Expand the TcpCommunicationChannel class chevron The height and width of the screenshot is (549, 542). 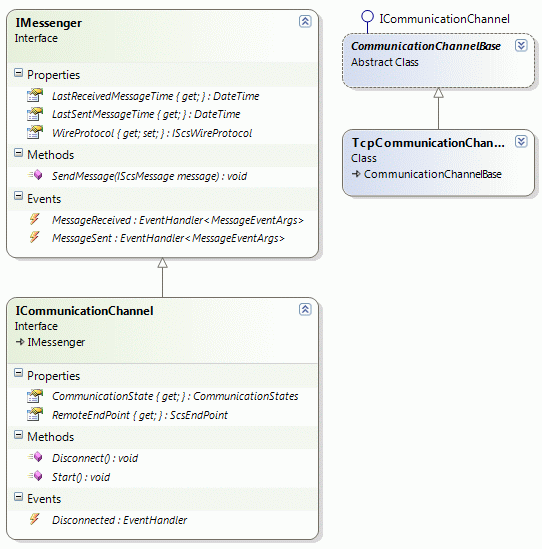(x=521, y=141)
